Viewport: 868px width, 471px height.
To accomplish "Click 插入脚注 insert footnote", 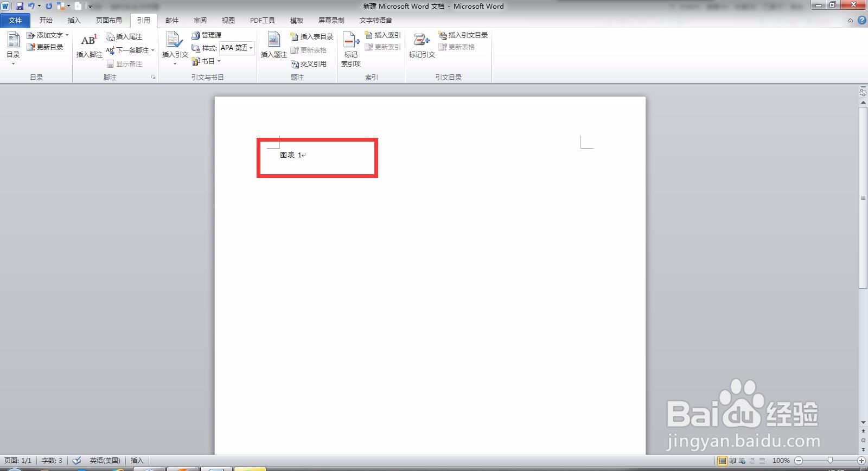I will point(89,46).
